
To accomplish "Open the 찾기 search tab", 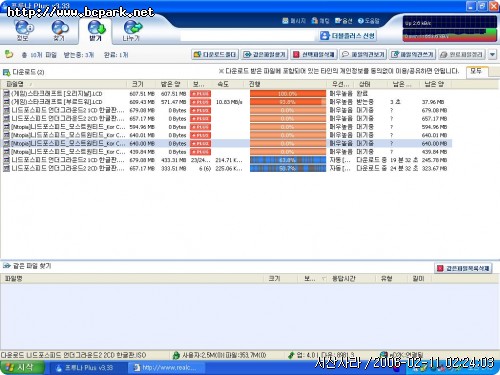I will 59,31.
